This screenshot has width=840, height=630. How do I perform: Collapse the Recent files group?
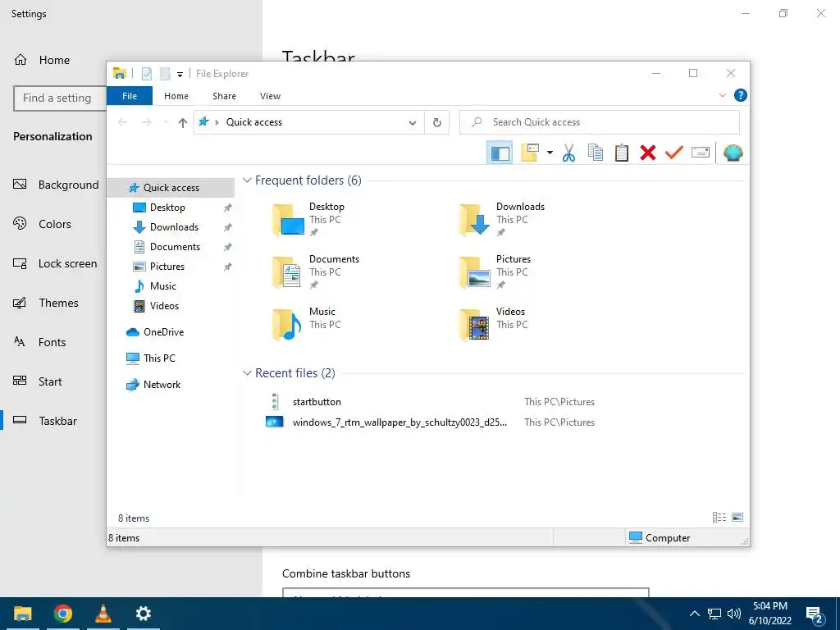(247, 373)
